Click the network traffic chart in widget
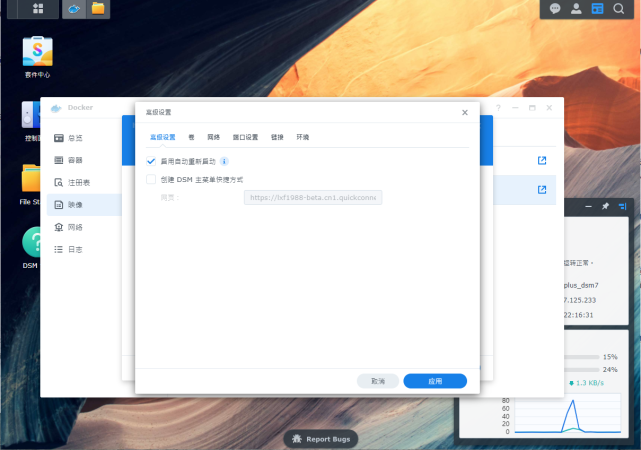 pyautogui.click(x=567, y=415)
